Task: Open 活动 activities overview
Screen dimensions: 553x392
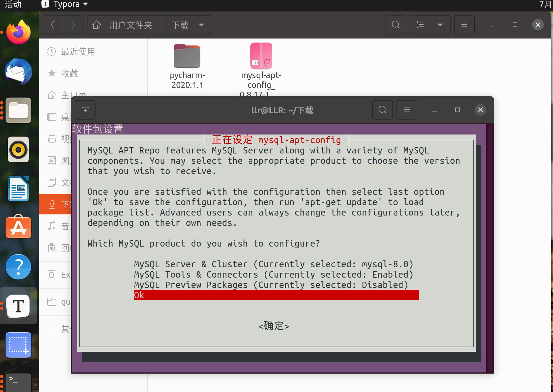Action: pyautogui.click(x=13, y=4)
